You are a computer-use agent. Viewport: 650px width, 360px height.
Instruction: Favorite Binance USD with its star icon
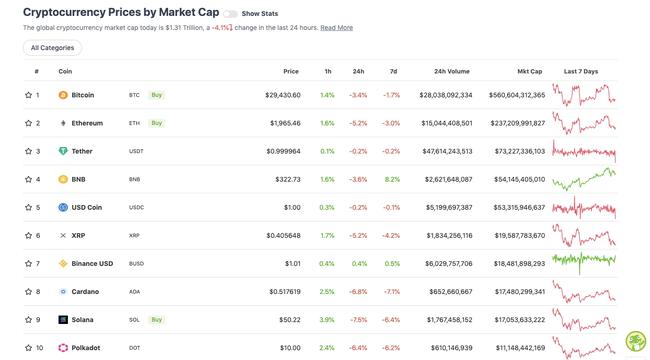28,263
